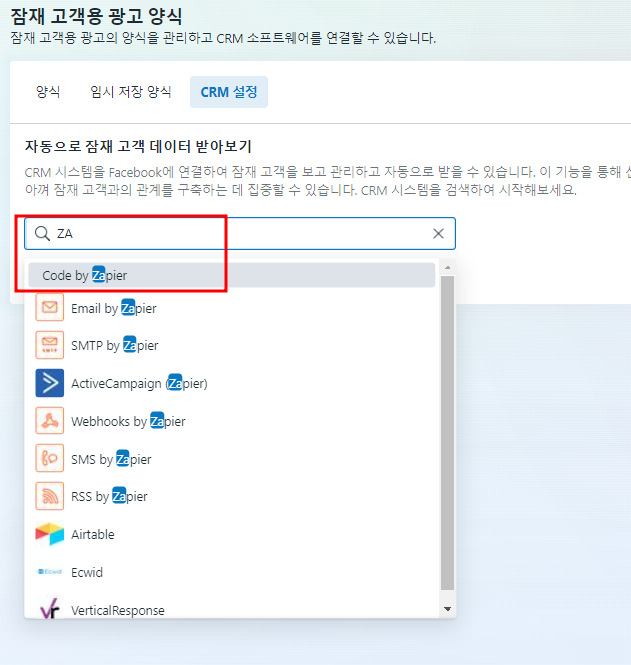This screenshot has width=631, height=665.
Task: Open the 양식 tab
Action: pyautogui.click(x=48, y=92)
